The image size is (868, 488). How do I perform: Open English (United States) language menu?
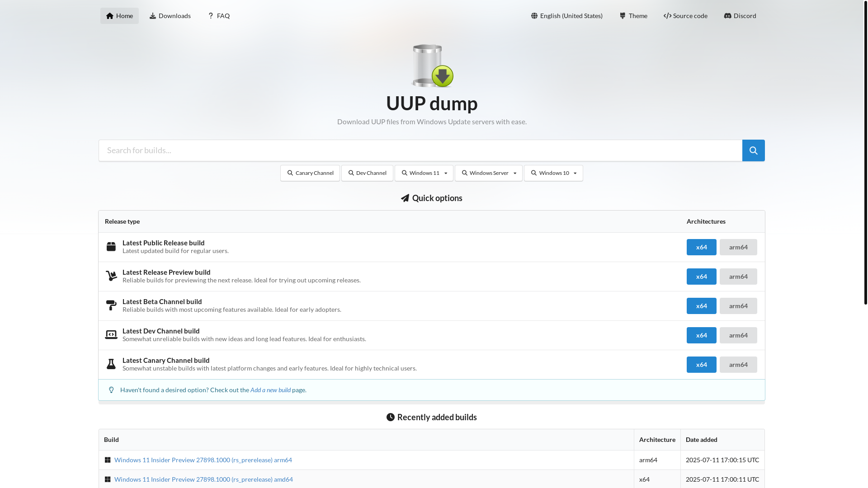click(x=566, y=16)
